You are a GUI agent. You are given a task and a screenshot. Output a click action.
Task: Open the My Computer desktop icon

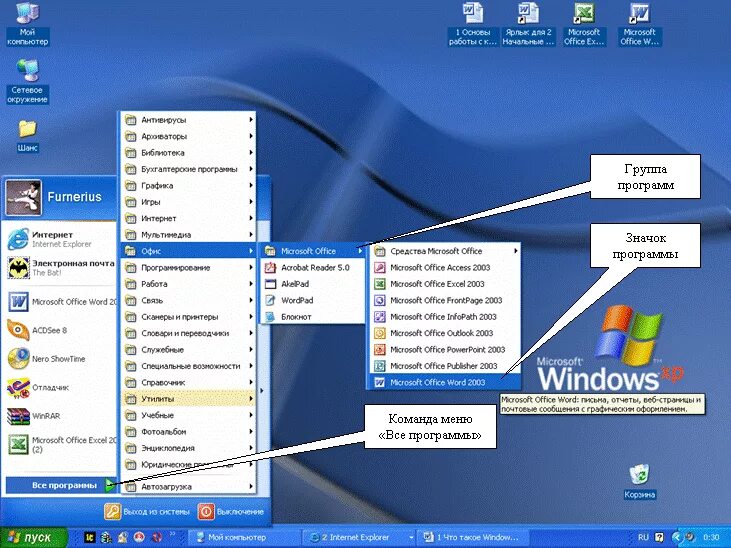click(27, 23)
